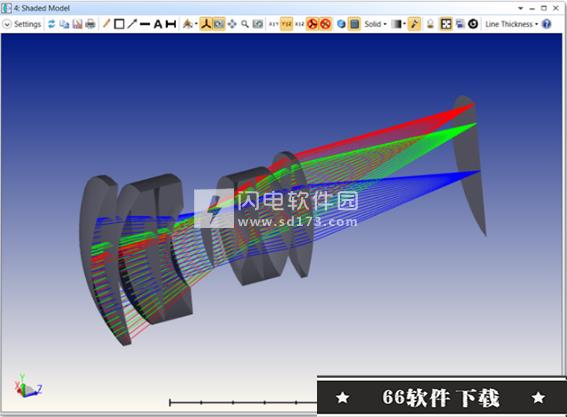Toggle the highlighted rotation axes button

pyautogui.click(x=206, y=24)
